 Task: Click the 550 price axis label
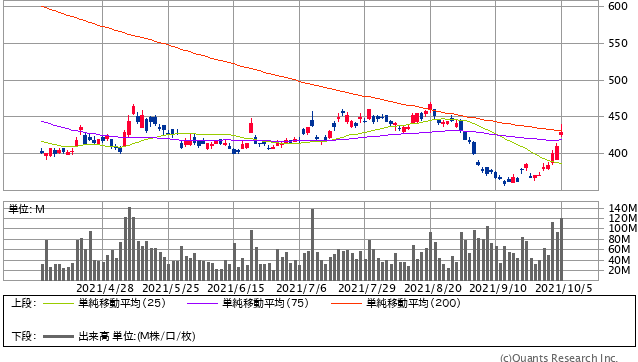point(618,44)
